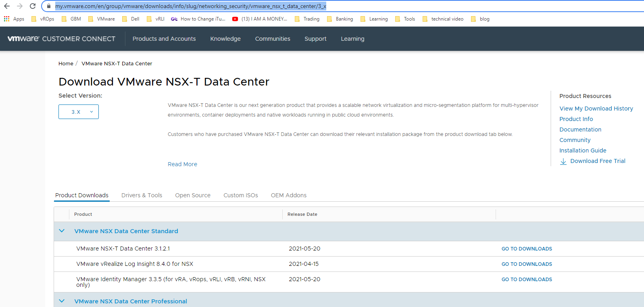Open Products and Accounts menu
Screen dimensions: 644x307
tap(164, 39)
